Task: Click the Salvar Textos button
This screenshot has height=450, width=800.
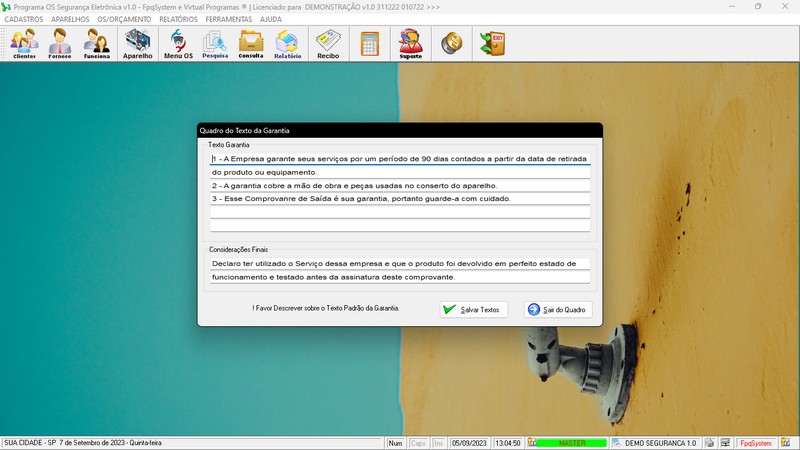Action: pyautogui.click(x=474, y=310)
